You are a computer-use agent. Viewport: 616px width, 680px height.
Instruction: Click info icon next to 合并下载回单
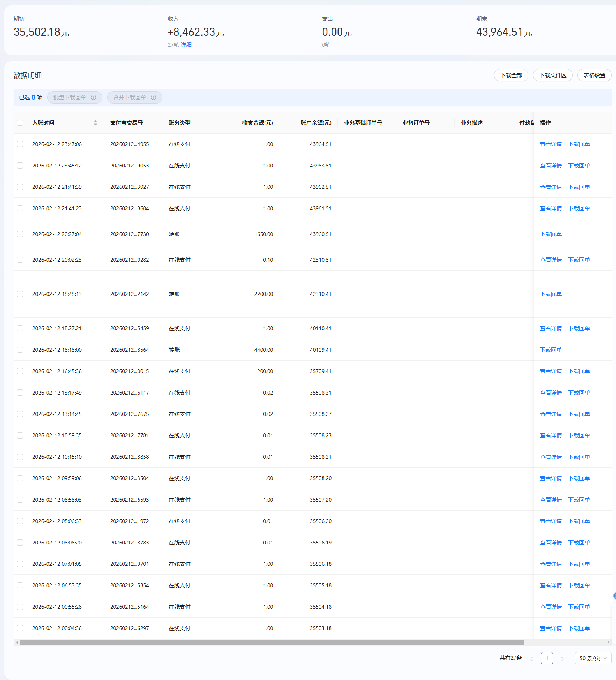(154, 97)
